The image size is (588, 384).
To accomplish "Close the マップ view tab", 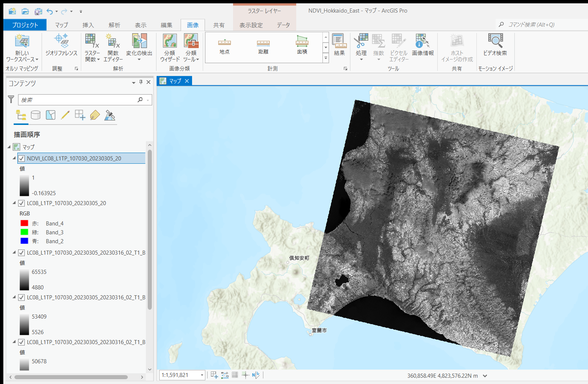I will coord(187,81).
